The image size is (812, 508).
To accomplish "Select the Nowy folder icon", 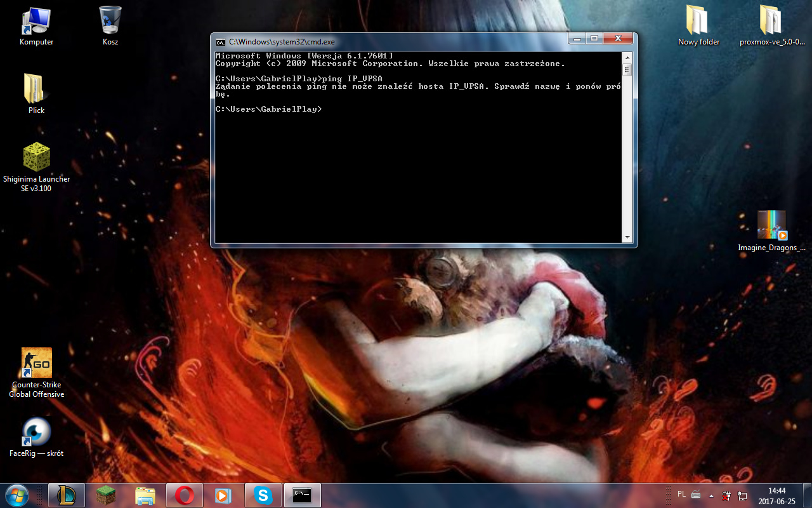I will (698, 22).
